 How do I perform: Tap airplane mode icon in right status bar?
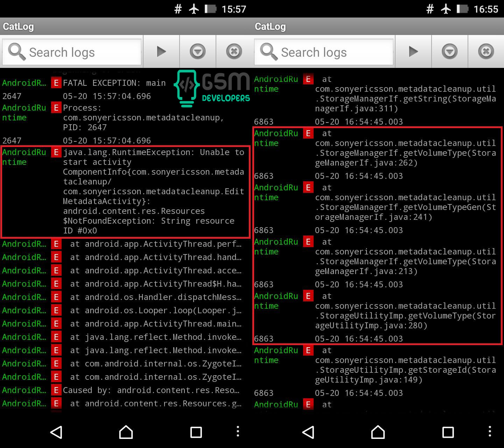[x=446, y=9]
